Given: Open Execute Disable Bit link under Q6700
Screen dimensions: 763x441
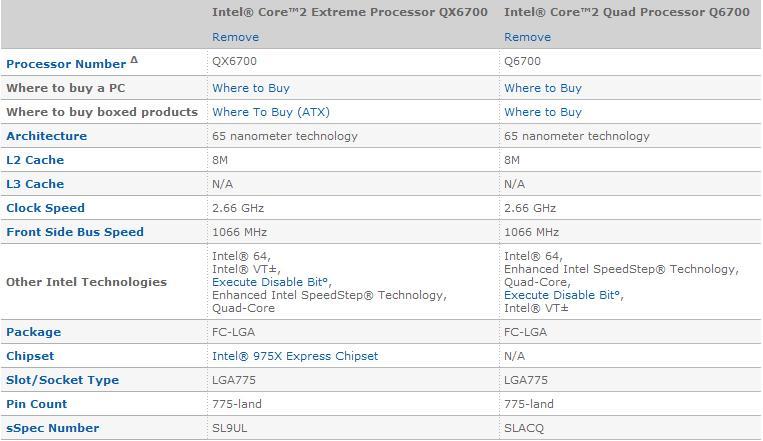Looking at the screenshot, I should pos(563,295).
